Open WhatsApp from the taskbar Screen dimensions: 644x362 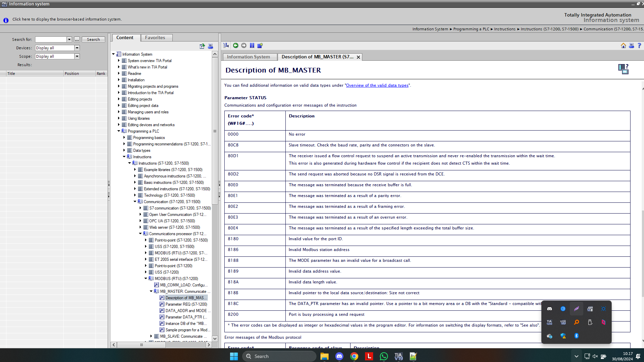point(384,356)
